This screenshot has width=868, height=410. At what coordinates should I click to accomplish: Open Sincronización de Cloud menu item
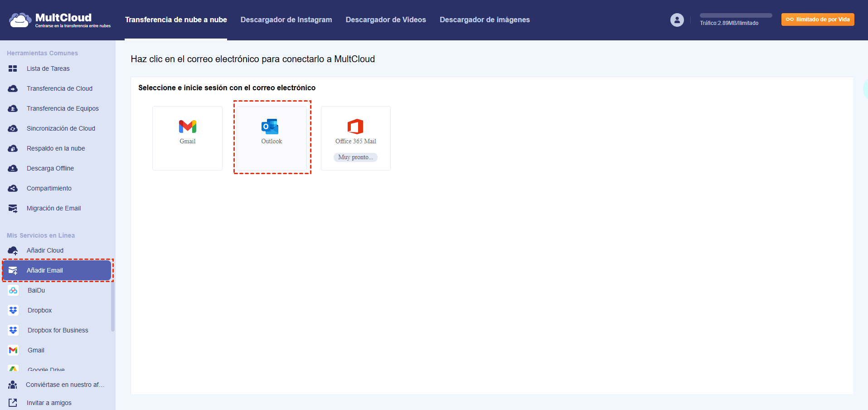pyautogui.click(x=61, y=128)
